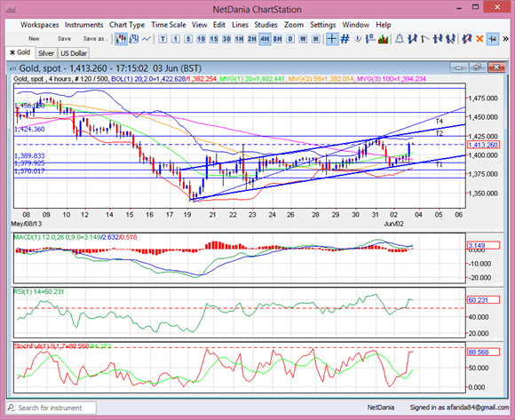Click the MACD 3.149 value label
The width and height of the screenshot is (515, 420).
[x=483, y=245]
